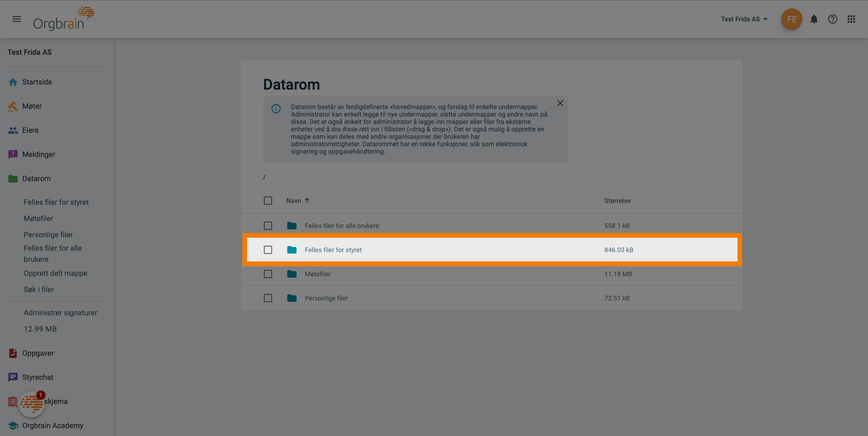
Task: Open the Møter hammer icon in sidebar
Action: [x=13, y=106]
